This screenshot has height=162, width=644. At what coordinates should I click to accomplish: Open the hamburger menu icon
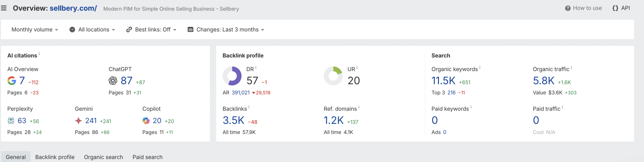(x=4, y=8)
